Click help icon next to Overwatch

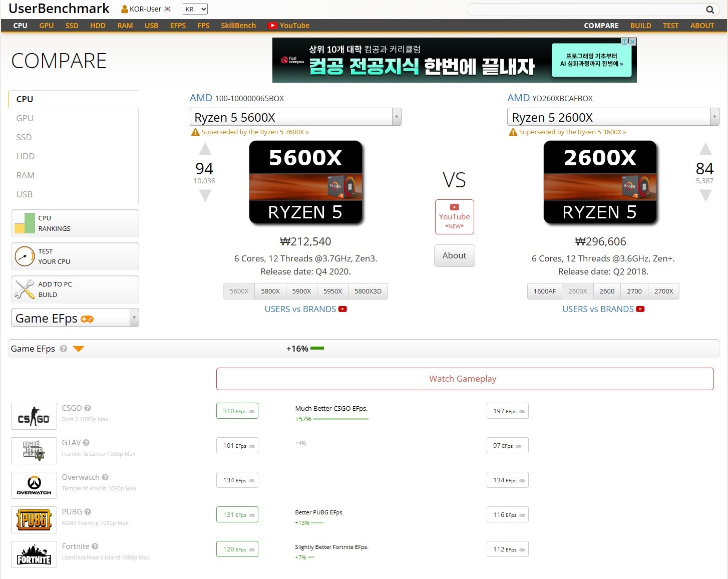105,477
